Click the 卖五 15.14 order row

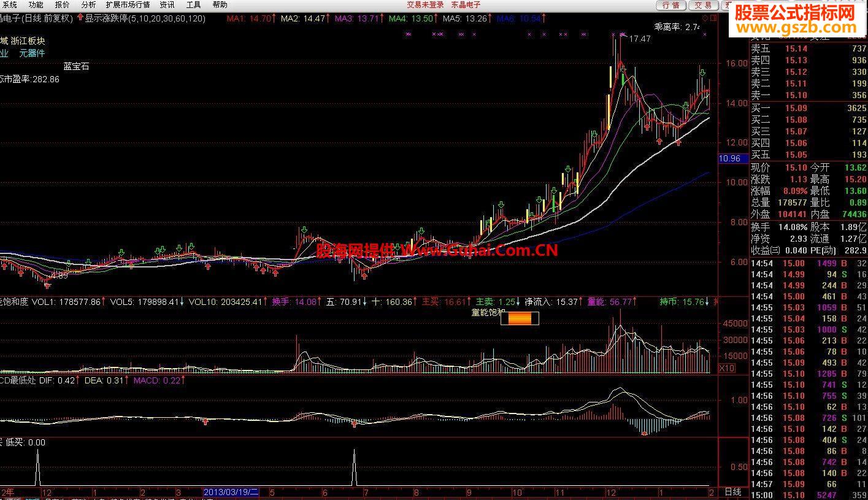click(809, 48)
